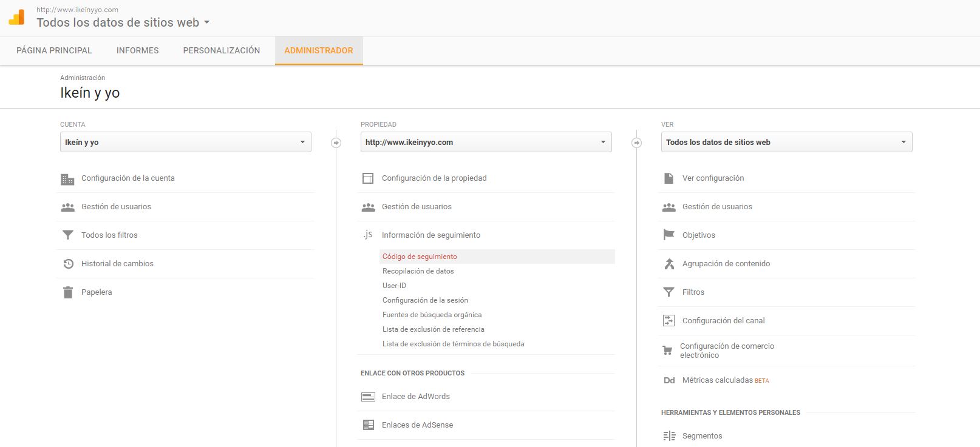The image size is (980, 447).
Task: Click the Todos los datos de sitios web title
Action: coord(118,22)
